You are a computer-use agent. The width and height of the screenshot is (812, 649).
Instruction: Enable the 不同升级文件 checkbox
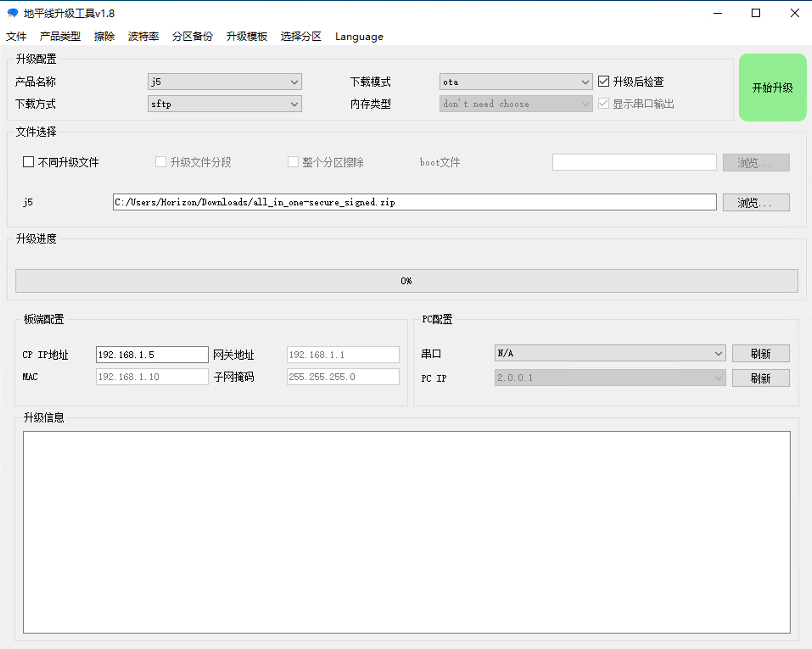pyautogui.click(x=28, y=162)
